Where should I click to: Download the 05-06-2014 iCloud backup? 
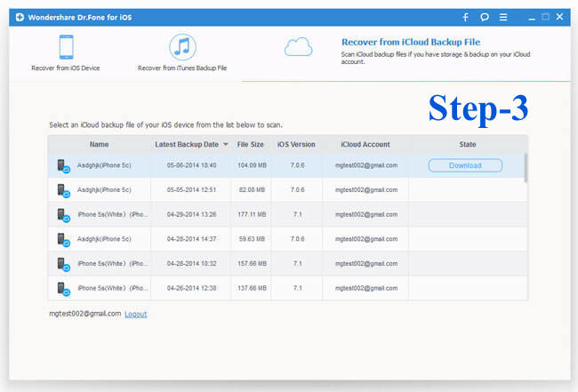tap(465, 165)
